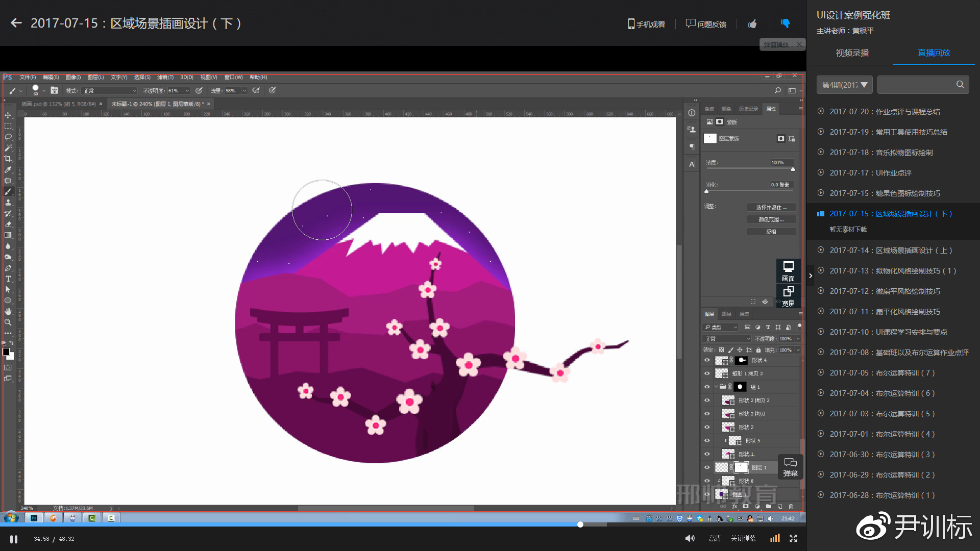Viewport: 980px width, 551px height.
Task: Switch to the 视频录播 tab
Action: point(852,53)
